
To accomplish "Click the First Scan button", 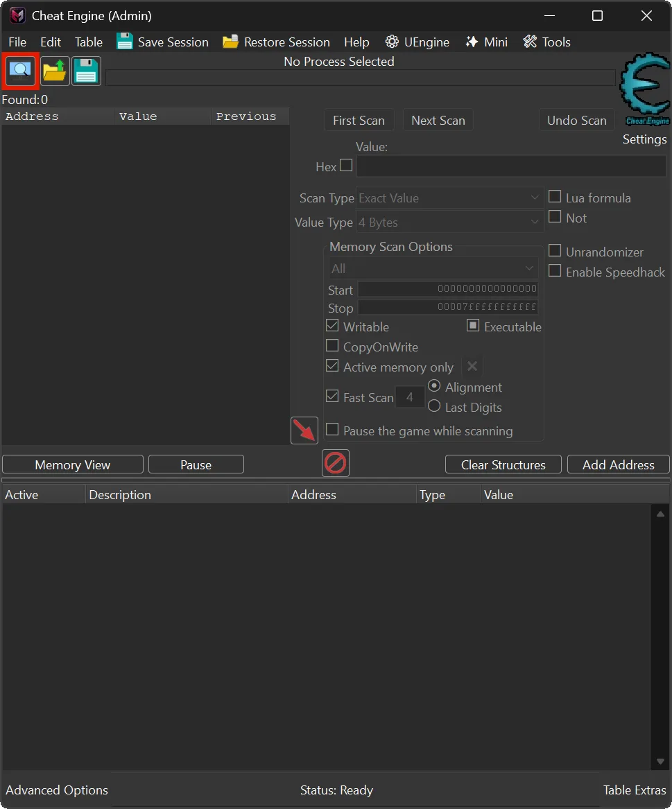I will click(359, 120).
